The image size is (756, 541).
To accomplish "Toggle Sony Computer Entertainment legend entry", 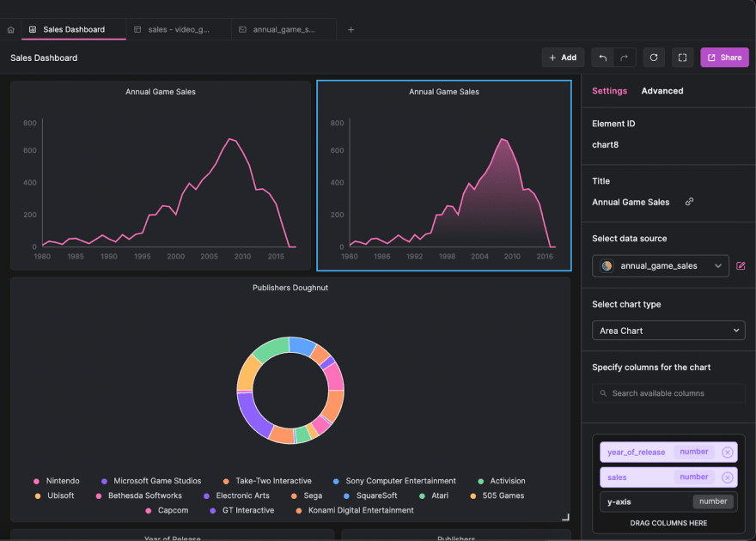I will tap(394, 481).
